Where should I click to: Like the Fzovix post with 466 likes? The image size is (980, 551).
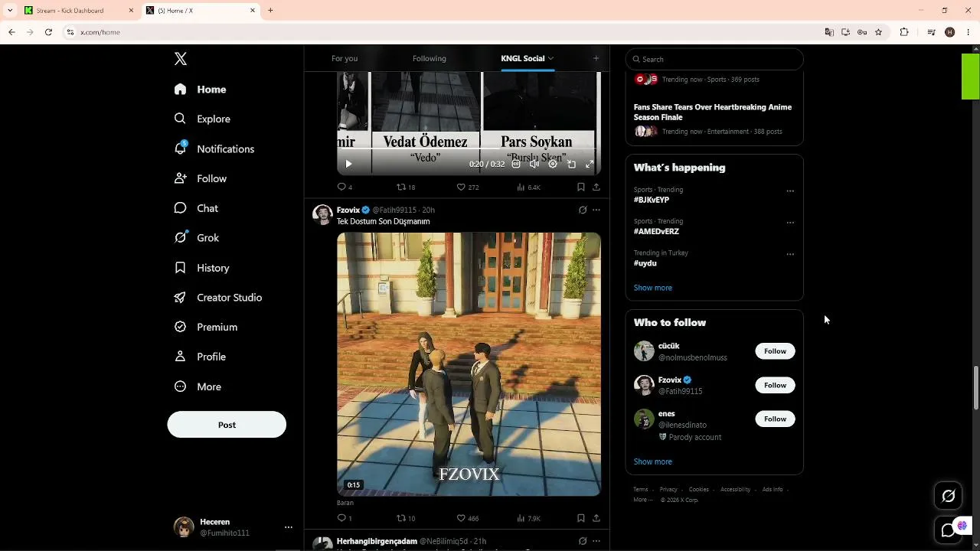tap(467, 518)
